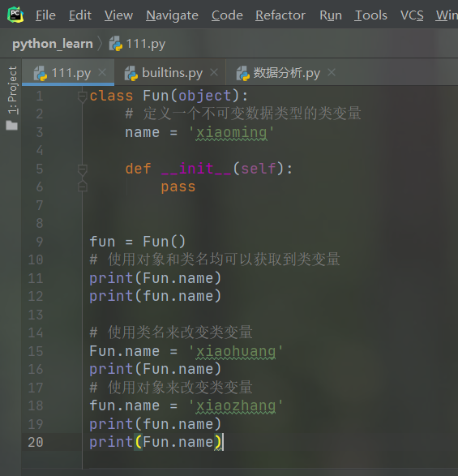Screen dimensions: 458x476
Task: Collapse the class Fun fold marker
Action: coord(82,96)
